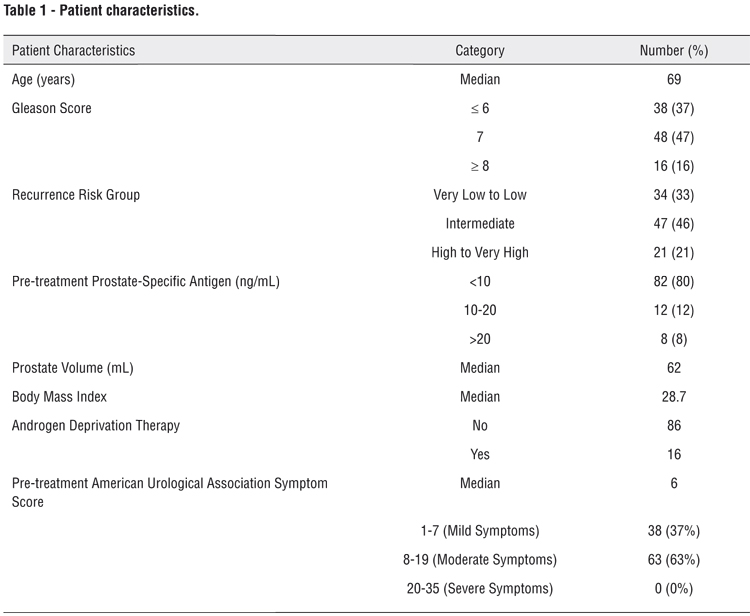750x616 pixels.
Task: Select the 'Recurrence Risk Group' label
Action: point(76,195)
